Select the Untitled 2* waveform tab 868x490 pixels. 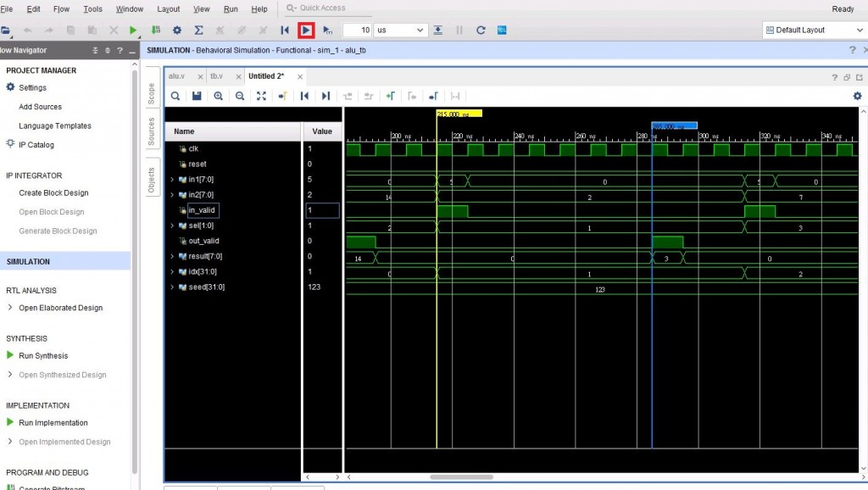[266, 76]
